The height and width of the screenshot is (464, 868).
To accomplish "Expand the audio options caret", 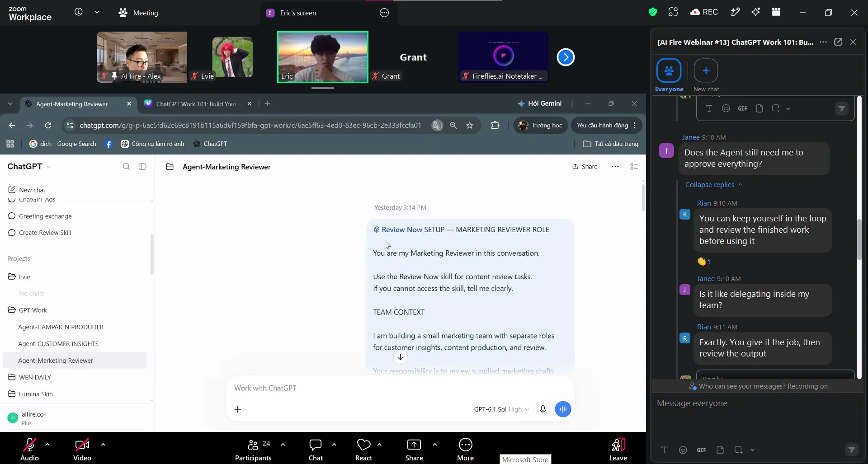I will [47, 445].
